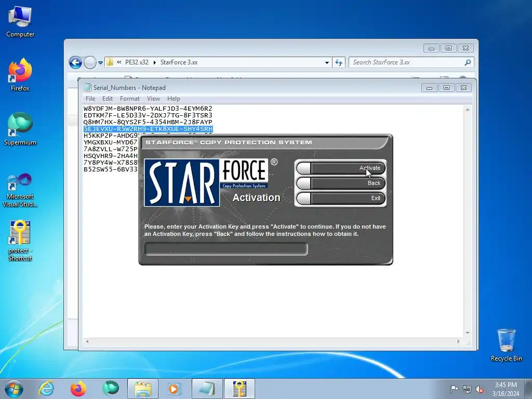The image size is (532, 399).
Task: Open the Edit menu in Notepad
Action: pyautogui.click(x=107, y=99)
